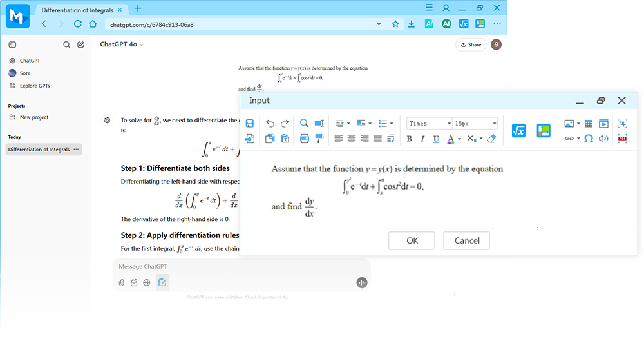Insert video using the media icon
The height and width of the screenshot is (350, 644).
603,123
